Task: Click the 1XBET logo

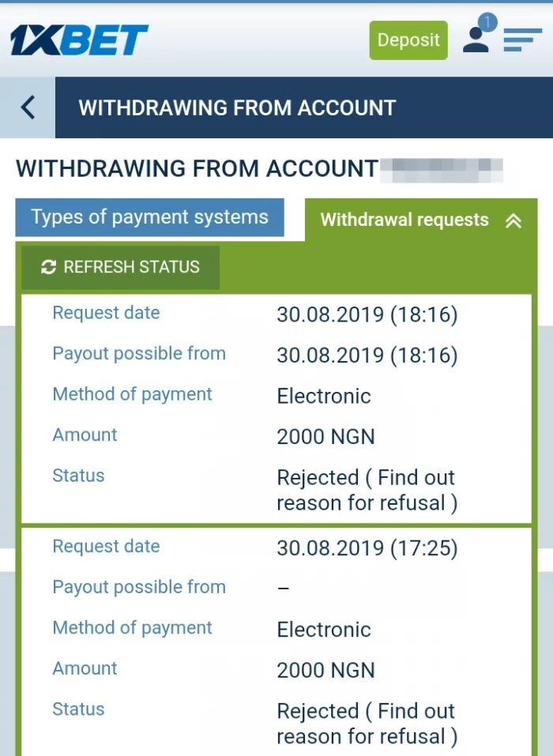Action: (79, 40)
